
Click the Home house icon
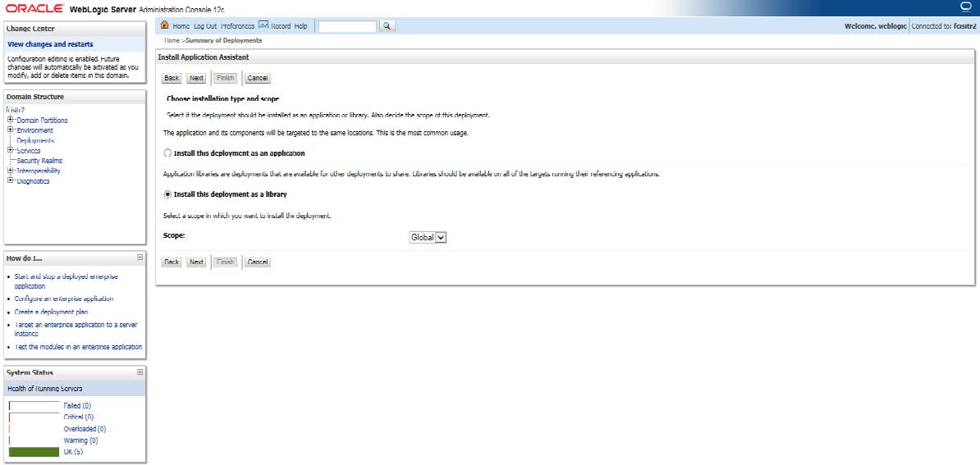[165, 25]
